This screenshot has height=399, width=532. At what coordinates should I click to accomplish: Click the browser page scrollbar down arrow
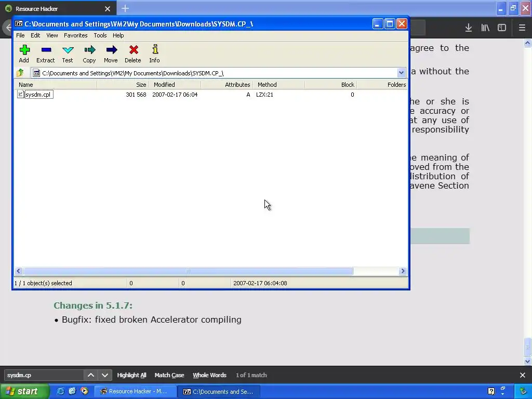(x=527, y=362)
